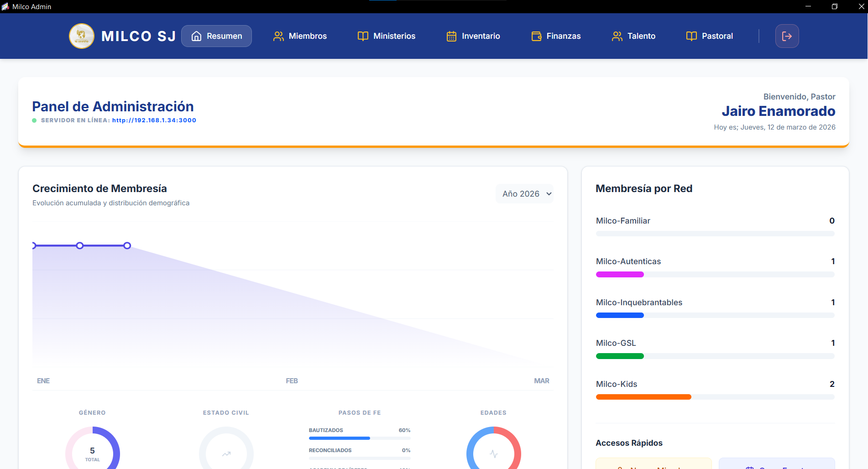The image size is (868, 469).
Task: Open Inventario via the calendar icon
Action: pos(451,36)
